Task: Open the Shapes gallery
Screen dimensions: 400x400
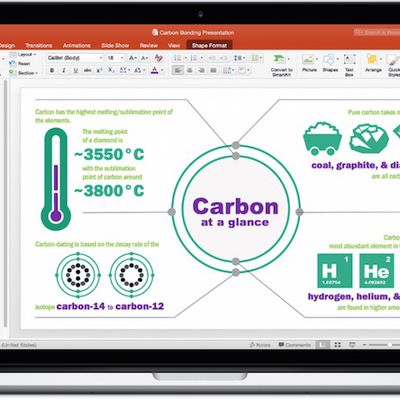Action: (329, 59)
